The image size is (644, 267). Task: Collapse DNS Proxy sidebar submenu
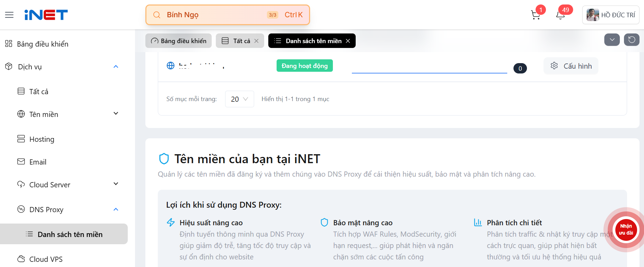[x=116, y=209]
